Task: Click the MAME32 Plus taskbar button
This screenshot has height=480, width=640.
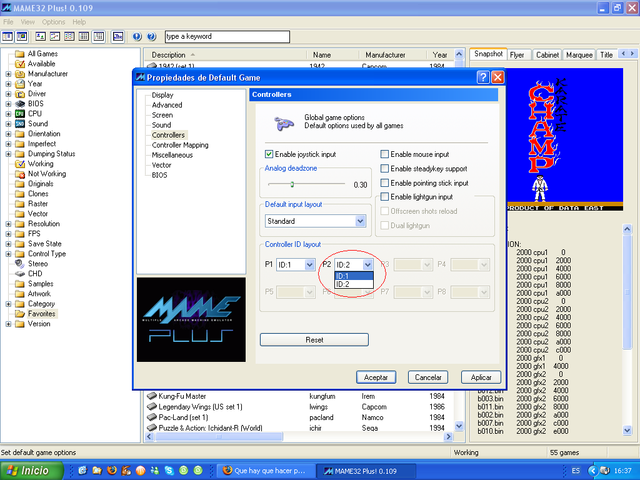Action: point(367,471)
